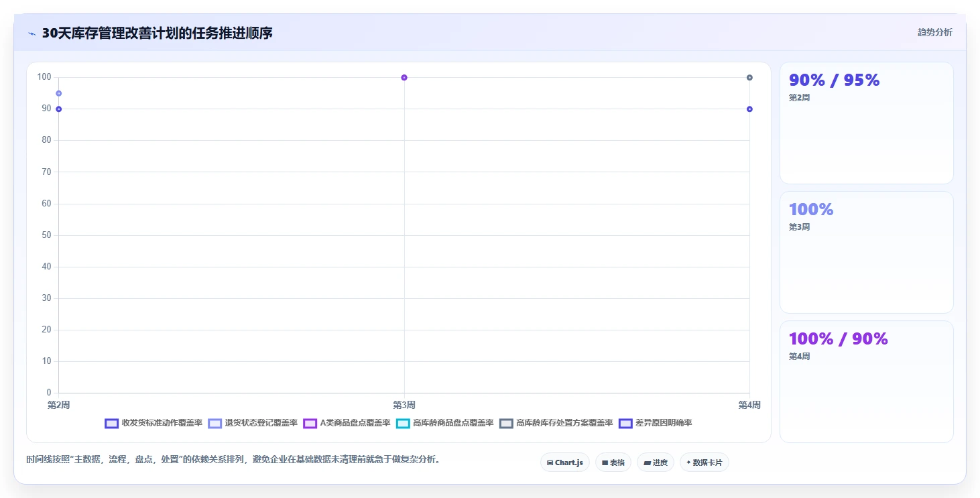Hide the A类商品盘点覆盖率 legend series
980x498 pixels.
tap(347, 423)
